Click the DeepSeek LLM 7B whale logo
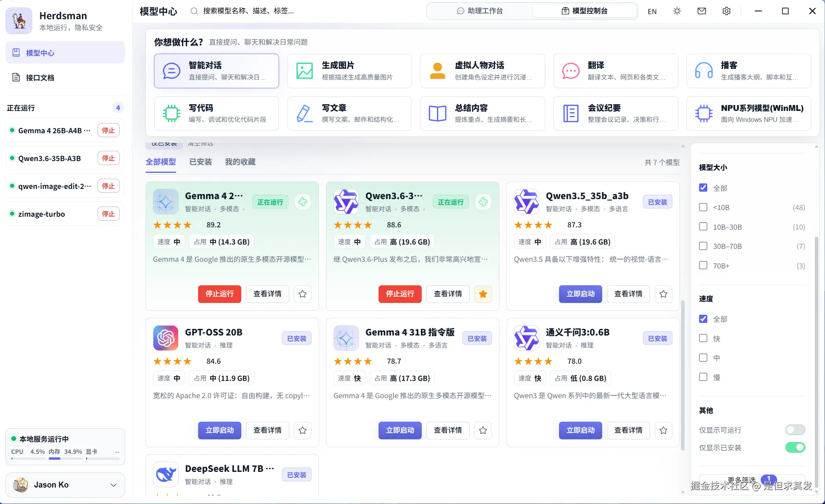 click(x=166, y=474)
